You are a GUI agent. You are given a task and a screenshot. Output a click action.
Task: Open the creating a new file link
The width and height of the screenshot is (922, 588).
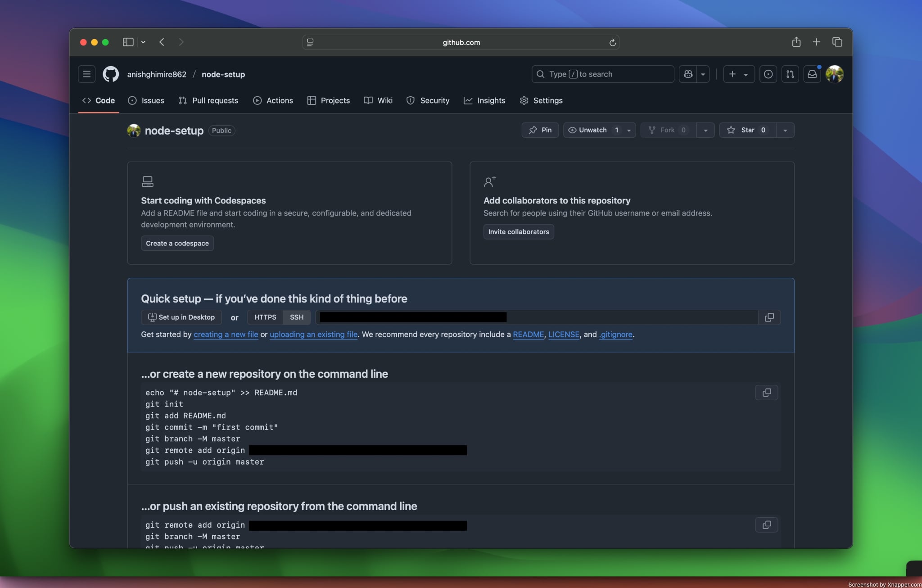pyautogui.click(x=226, y=335)
